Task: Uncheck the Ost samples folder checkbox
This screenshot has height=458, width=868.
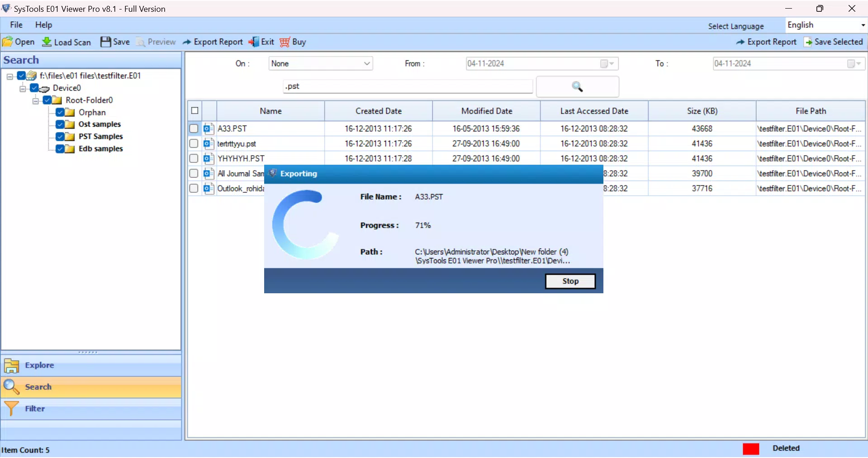Action: pyautogui.click(x=60, y=124)
